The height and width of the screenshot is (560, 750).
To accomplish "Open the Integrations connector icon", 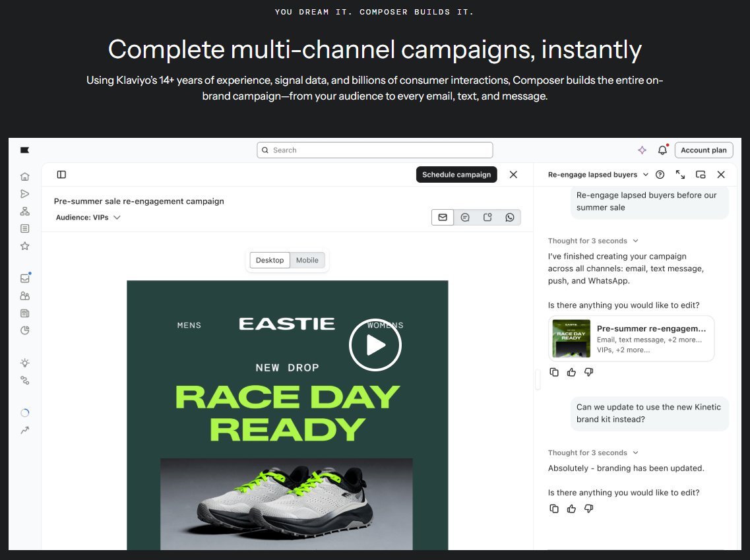I will pos(25,381).
